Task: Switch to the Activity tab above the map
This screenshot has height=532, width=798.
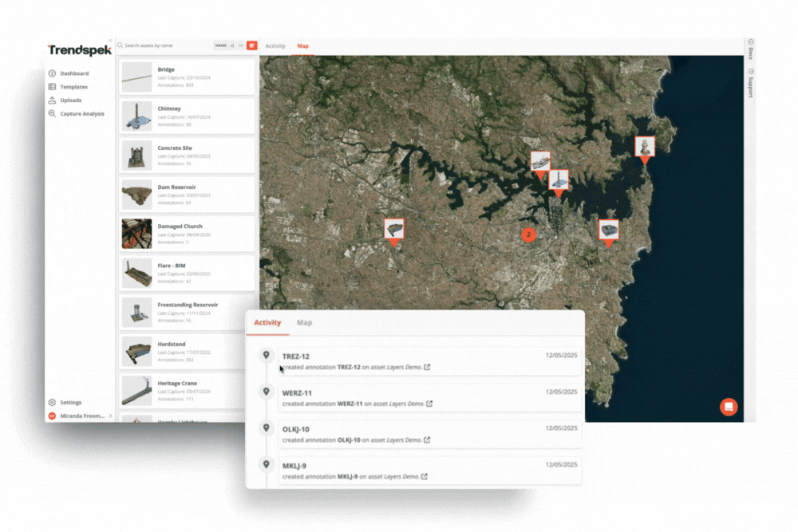Action: (x=275, y=45)
